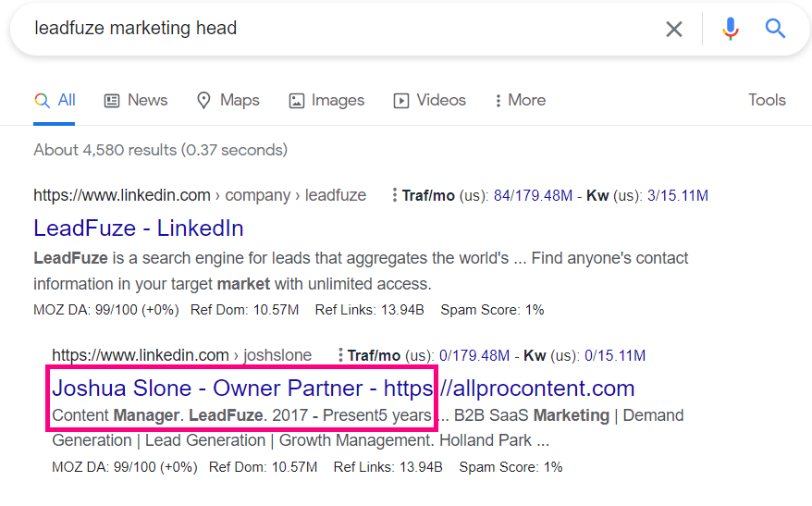Switch to the Videos tab
Viewport: 812px width, 506px height.
(429, 100)
